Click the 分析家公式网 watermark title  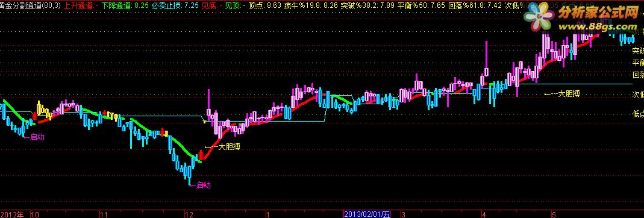tap(598, 13)
